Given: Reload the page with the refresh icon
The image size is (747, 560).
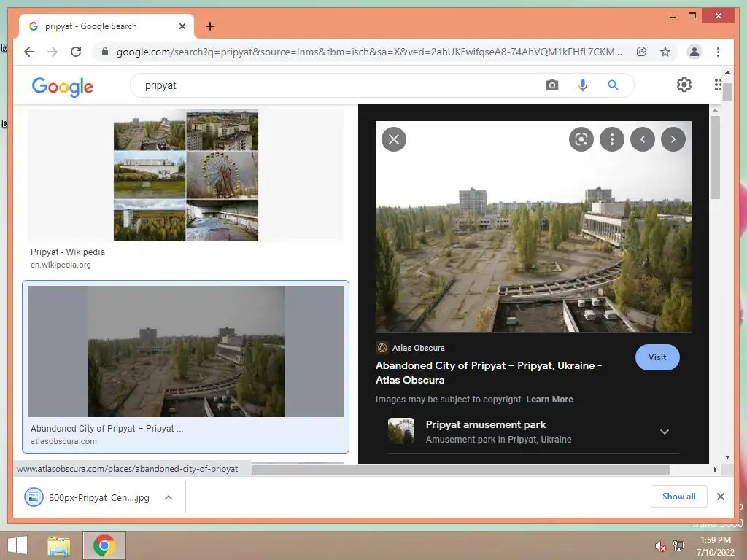Looking at the screenshot, I should click(76, 52).
